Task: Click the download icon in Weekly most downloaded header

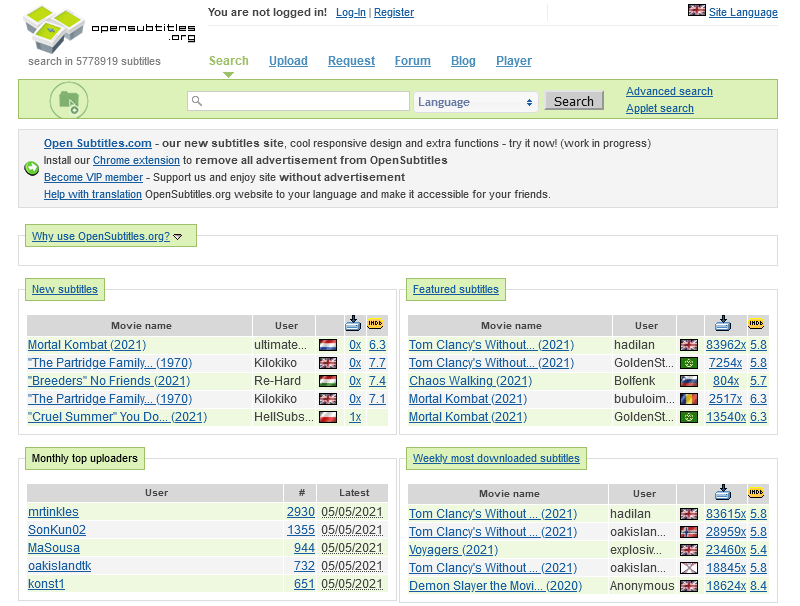Action: tap(724, 492)
